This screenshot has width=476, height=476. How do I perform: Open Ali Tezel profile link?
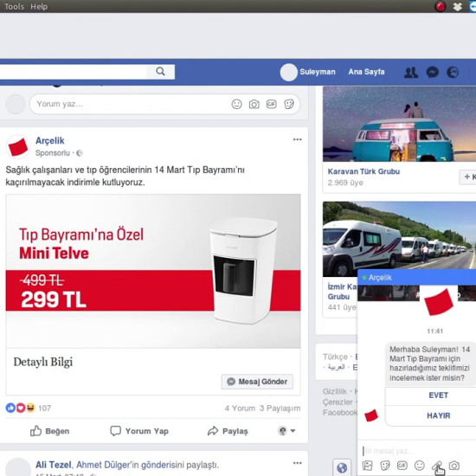coord(54,465)
